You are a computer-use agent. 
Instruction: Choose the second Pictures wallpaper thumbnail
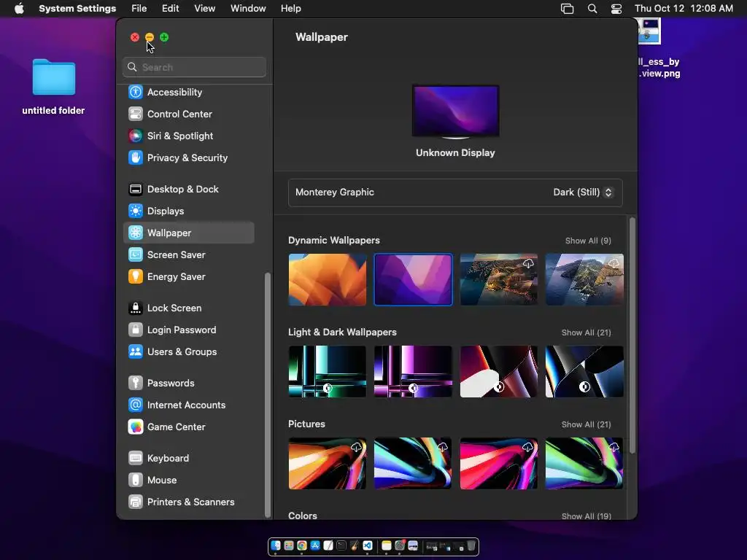pos(413,463)
